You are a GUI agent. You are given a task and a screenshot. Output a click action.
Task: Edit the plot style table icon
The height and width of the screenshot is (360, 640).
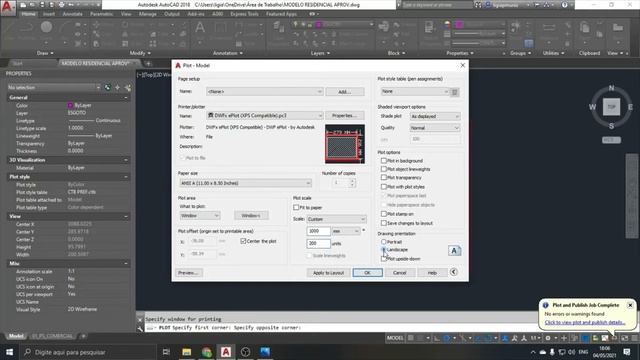pyautogui.click(x=455, y=92)
